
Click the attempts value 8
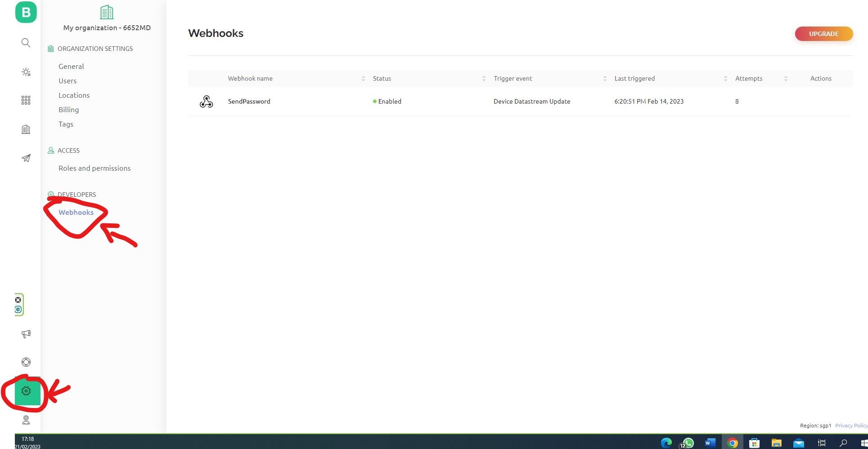click(x=737, y=101)
